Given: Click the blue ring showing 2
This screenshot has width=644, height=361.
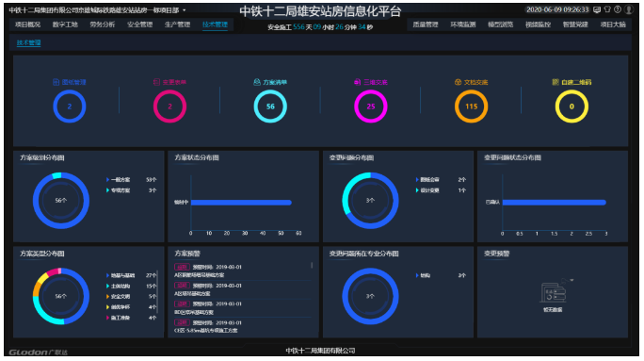Looking at the screenshot, I should point(70,107).
